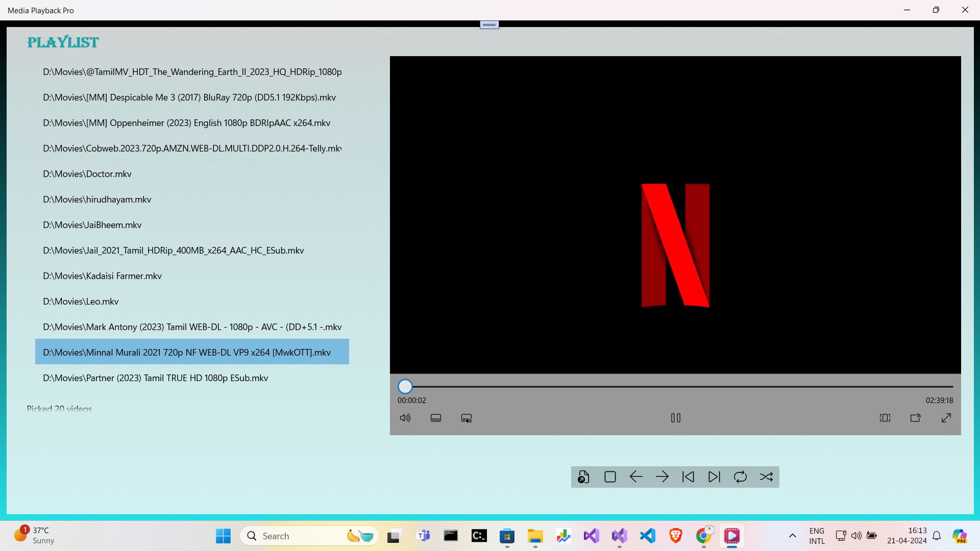Click the middle of the seek bar
This screenshot has height=551, width=980.
pos(676,387)
